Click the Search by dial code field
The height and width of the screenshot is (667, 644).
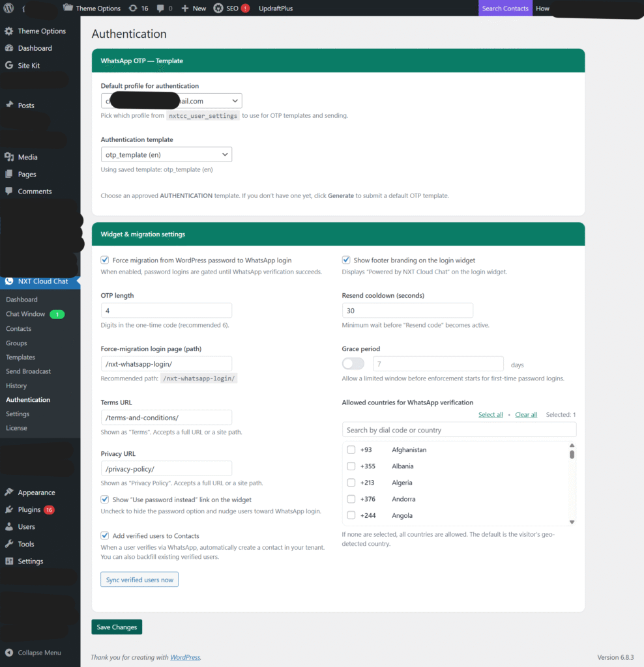(459, 430)
